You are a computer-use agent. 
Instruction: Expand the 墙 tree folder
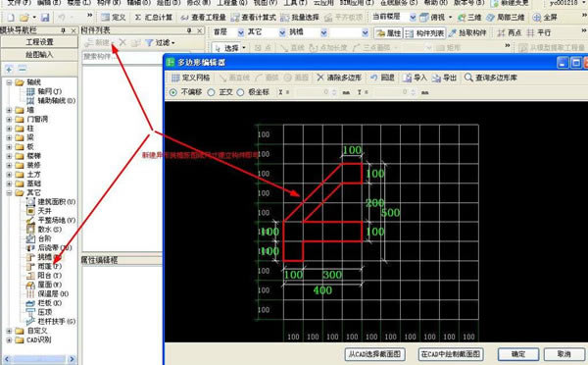9,110
